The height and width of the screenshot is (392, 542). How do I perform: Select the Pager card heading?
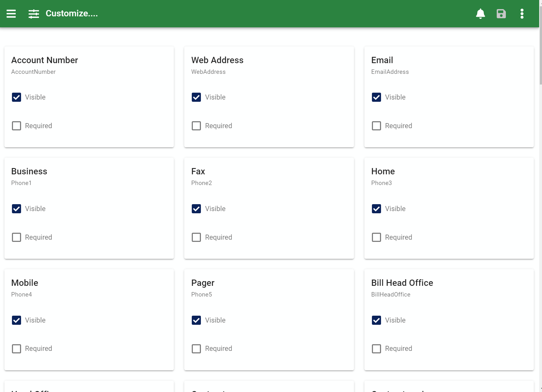[203, 283]
